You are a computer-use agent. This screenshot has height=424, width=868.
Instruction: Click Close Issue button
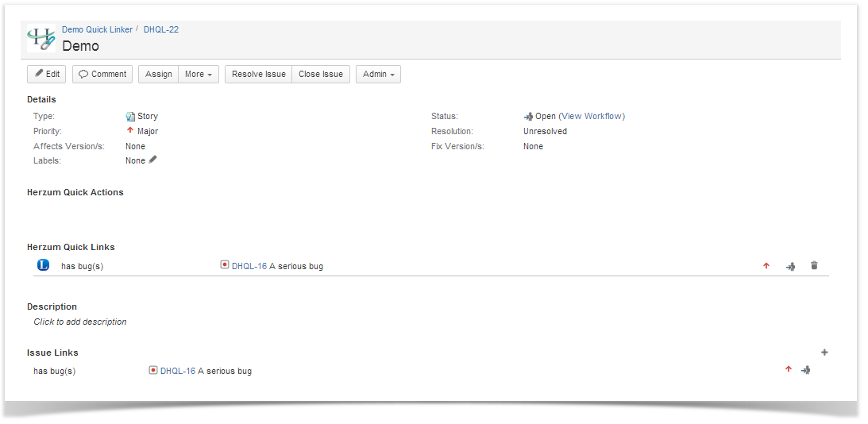321,74
